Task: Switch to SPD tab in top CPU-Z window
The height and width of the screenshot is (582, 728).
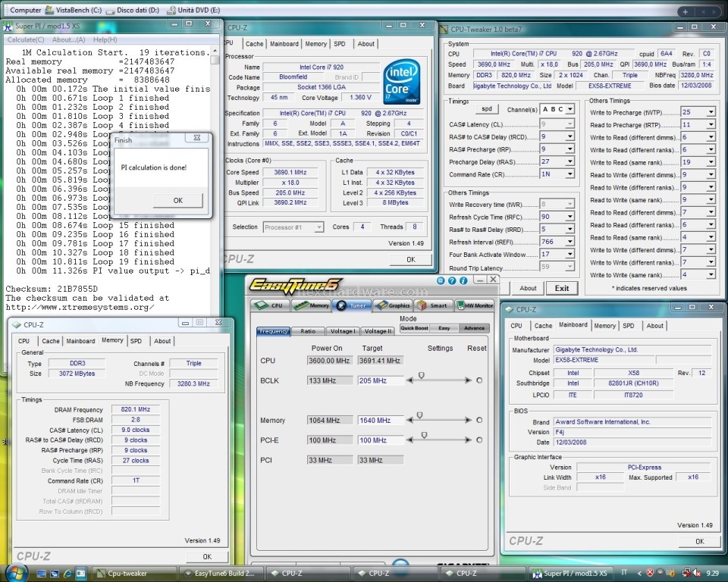Action: point(340,44)
